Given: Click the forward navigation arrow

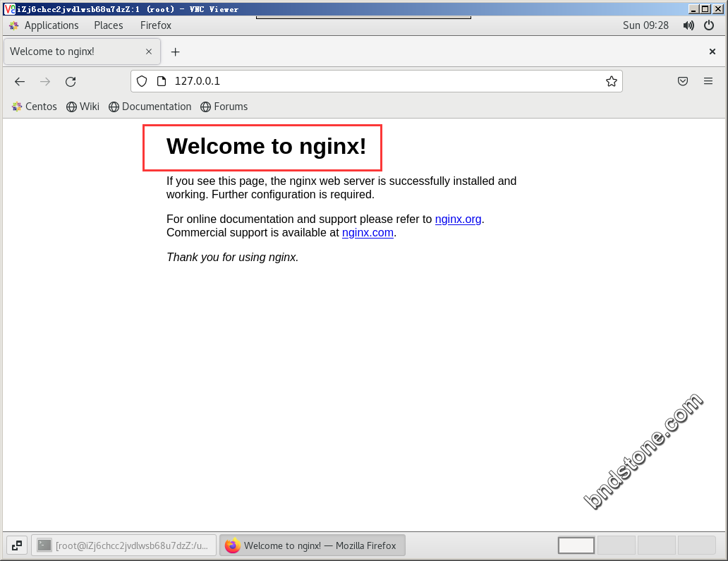Looking at the screenshot, I should click(x=45, y=82).
